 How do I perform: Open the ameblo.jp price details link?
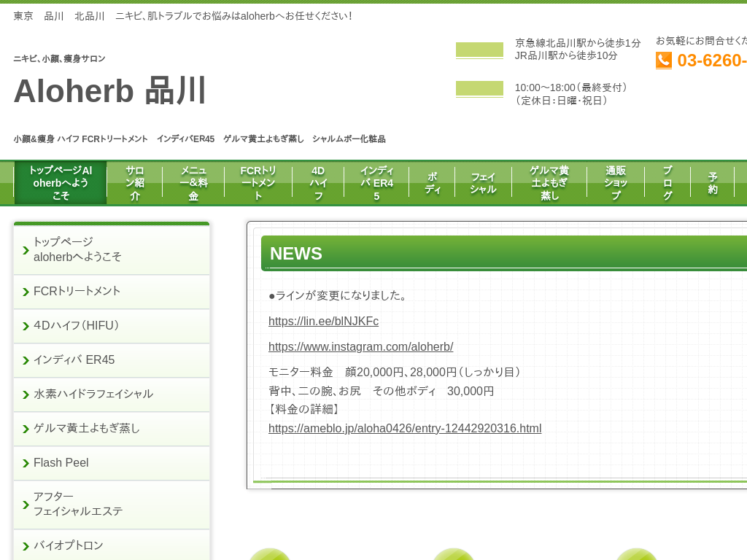[405, 429]
